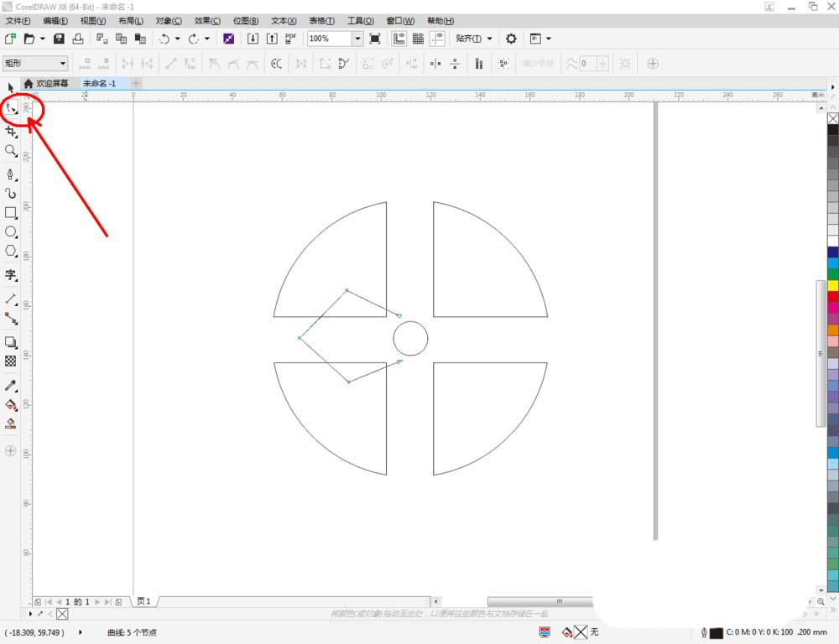Select the Smart Fill tool
The width and height of the screenshot is (839, 644).
(x=10, y=423)
